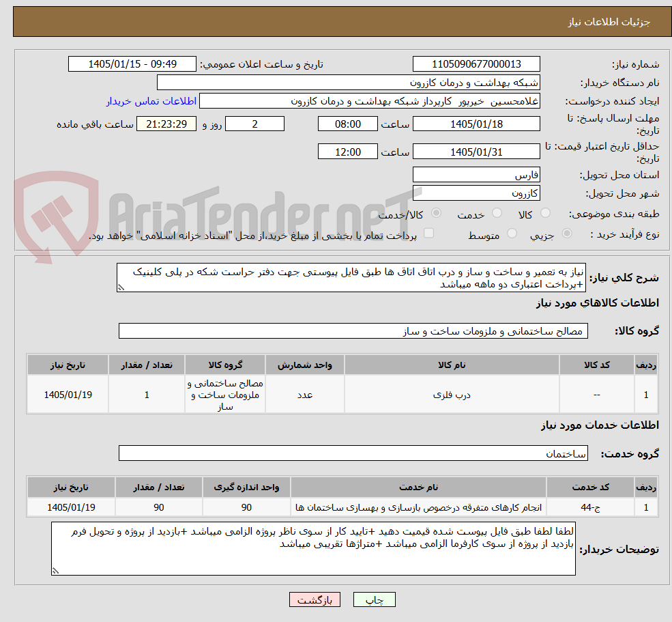Click the delivery city field کازرون
Viewport: 672px width, 622px height.
pos(476,193)
